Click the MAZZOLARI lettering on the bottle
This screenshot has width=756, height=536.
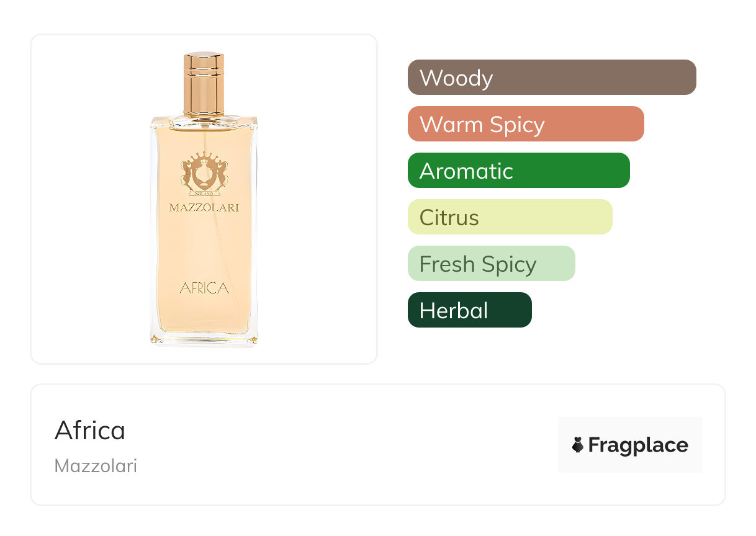click(x=204, y=208)
